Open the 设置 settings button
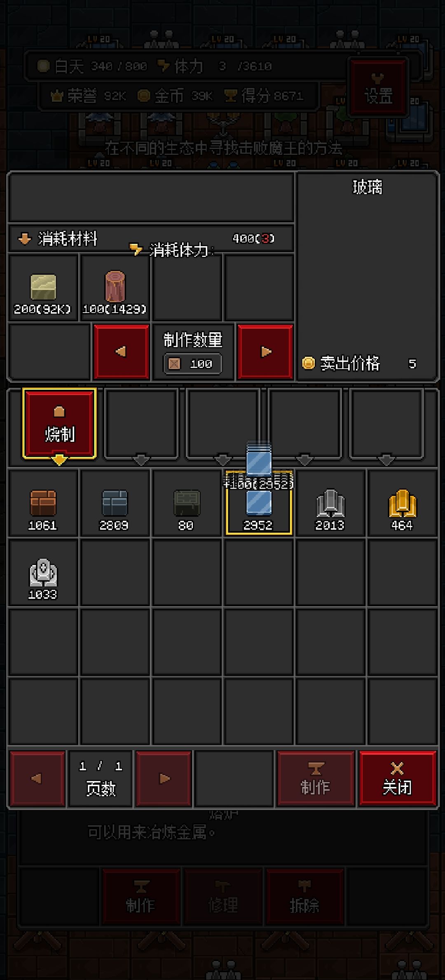Viewport: 445px width, 980px height. (378, 87)
